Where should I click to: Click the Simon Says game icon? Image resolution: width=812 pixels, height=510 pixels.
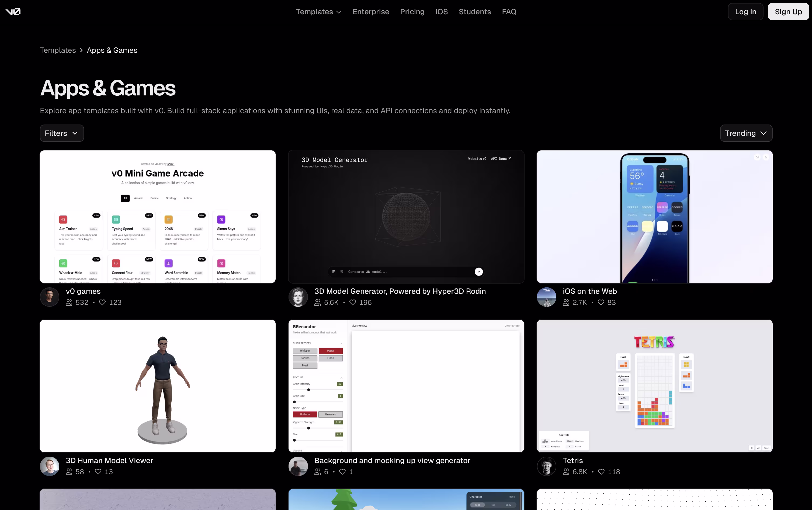221,220
